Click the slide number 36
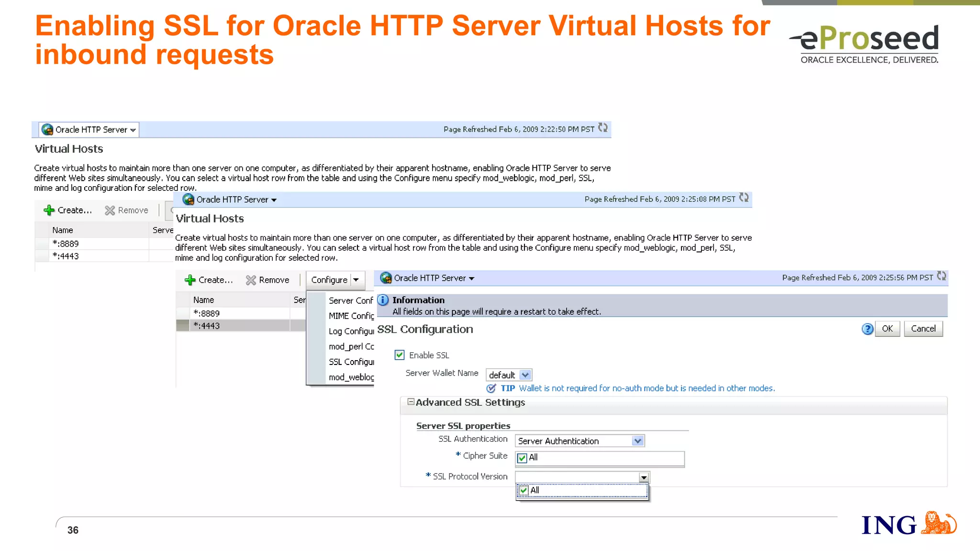Viewport: 980px width, 551px height. pos(73,530)
